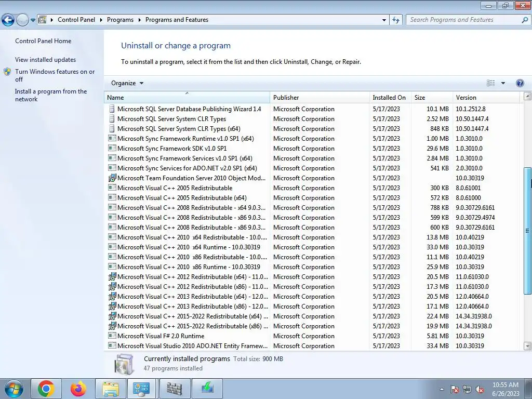
Task: Click the vertical scrollbar thumb
Action: coord(528,230)
